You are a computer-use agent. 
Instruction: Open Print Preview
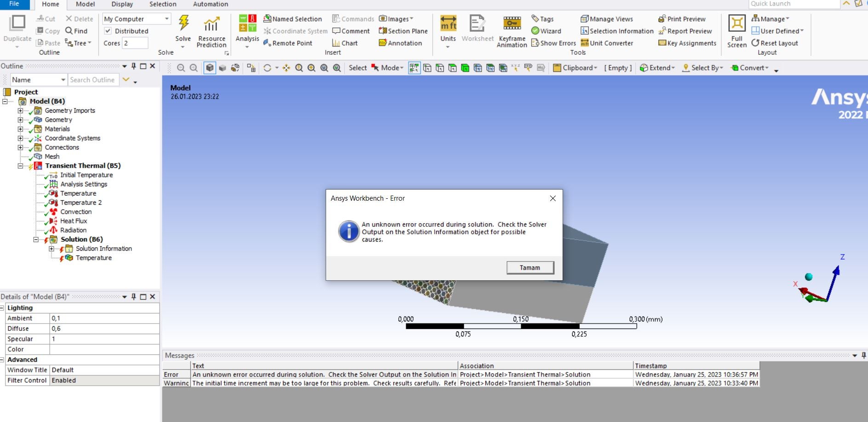tap(682, 19)
